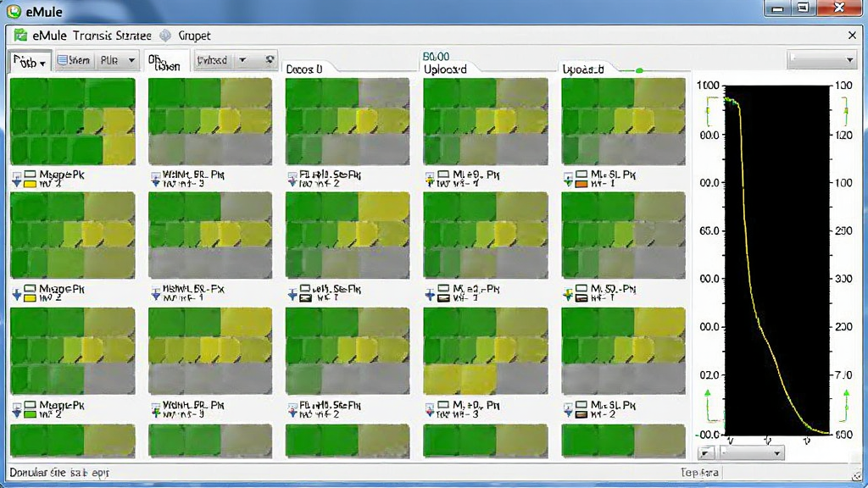Open dropdown arrow next to Enhsed button
The width and height of the screenshot is (868, 488).
coord(242,60)
